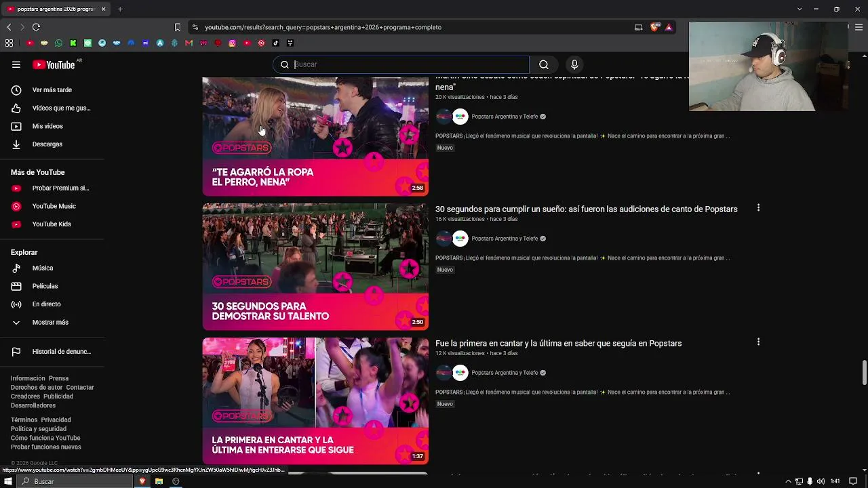Image resolution: width=868 pixels, height=488 pixels.
Task: Click the thumbs-up icon for liked videos
Action: (16, 108)
